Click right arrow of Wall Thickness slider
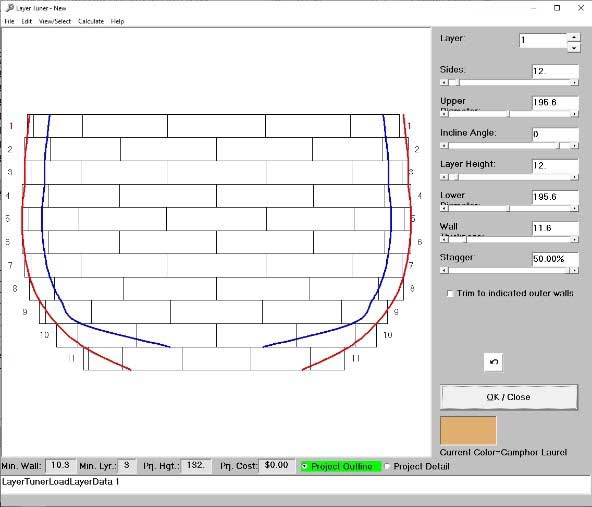Image resolution: width=592 pixels, height=507 pixels. [x=574, y=239]
